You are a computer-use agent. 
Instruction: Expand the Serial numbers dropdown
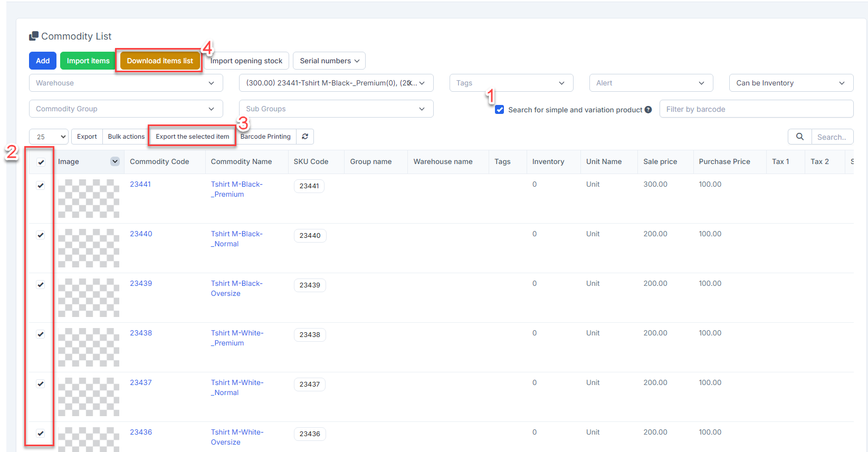(329, 61)
